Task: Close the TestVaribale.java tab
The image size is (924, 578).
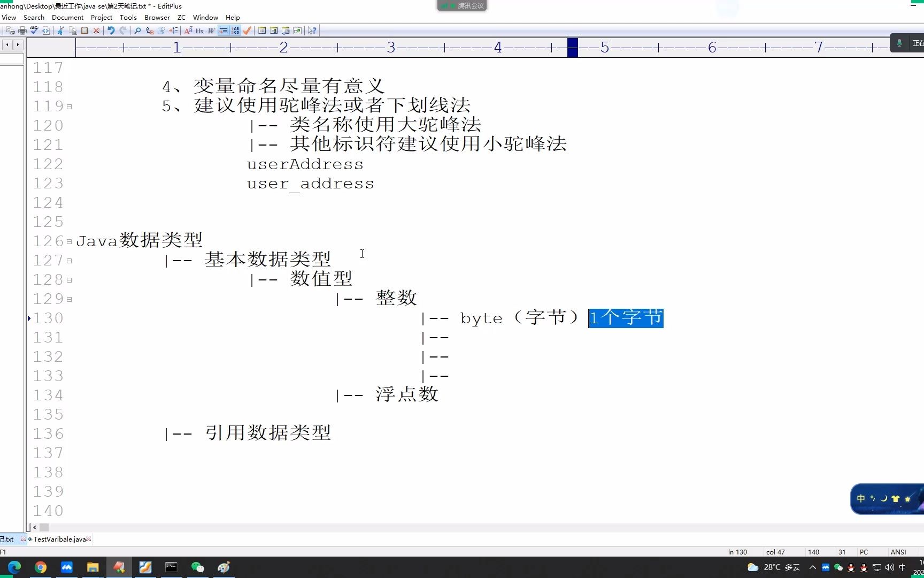Action: [89, 539]
